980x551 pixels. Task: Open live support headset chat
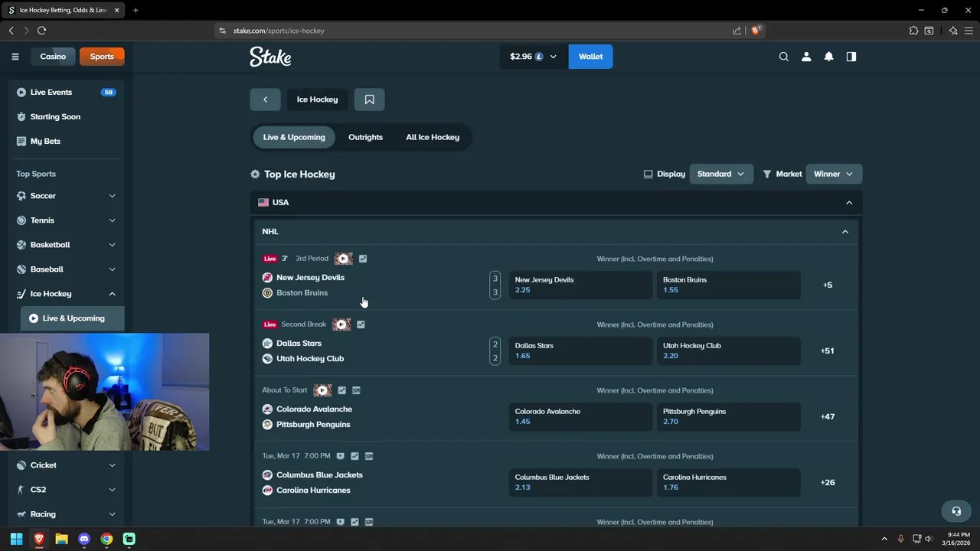pos(956,511)
